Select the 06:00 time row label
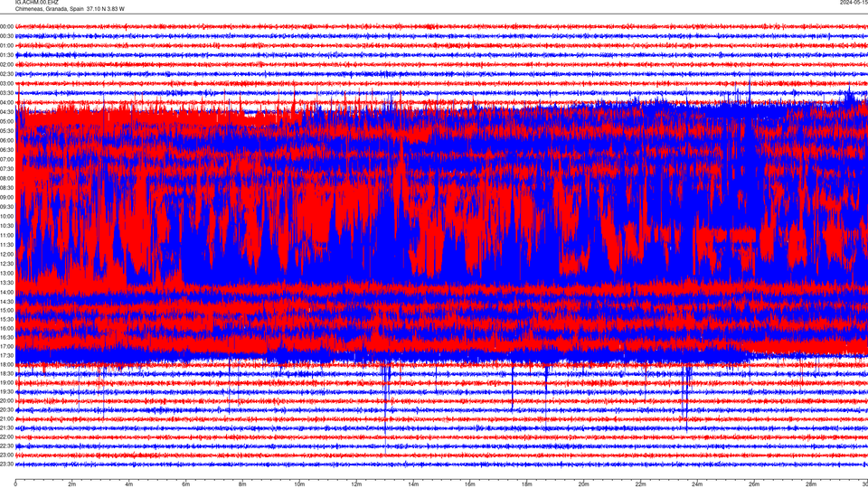868x488 pixels. tap(6, 141)
